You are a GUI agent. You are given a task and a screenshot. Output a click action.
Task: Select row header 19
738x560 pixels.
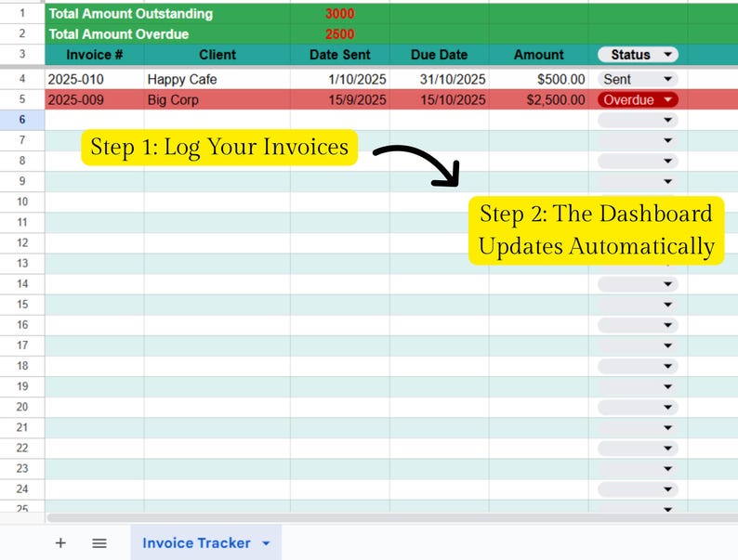click(x=22, y=386)
